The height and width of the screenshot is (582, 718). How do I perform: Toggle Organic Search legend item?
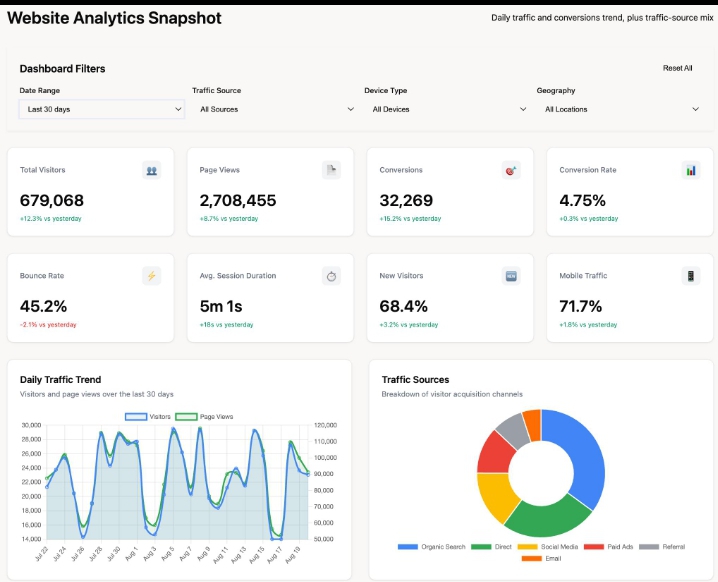[431, 547]
